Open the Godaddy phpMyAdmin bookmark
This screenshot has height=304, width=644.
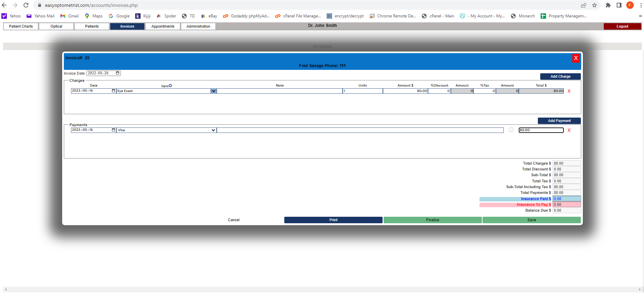246,16
